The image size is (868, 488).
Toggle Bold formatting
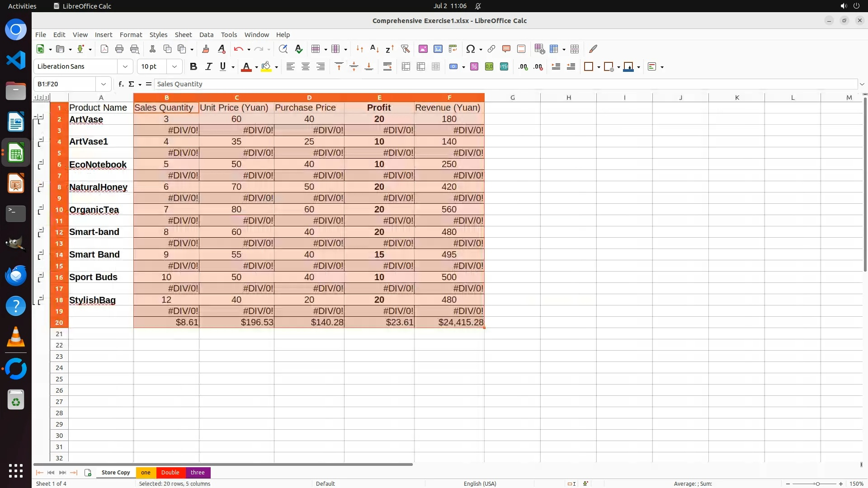[x=193, y=66]
